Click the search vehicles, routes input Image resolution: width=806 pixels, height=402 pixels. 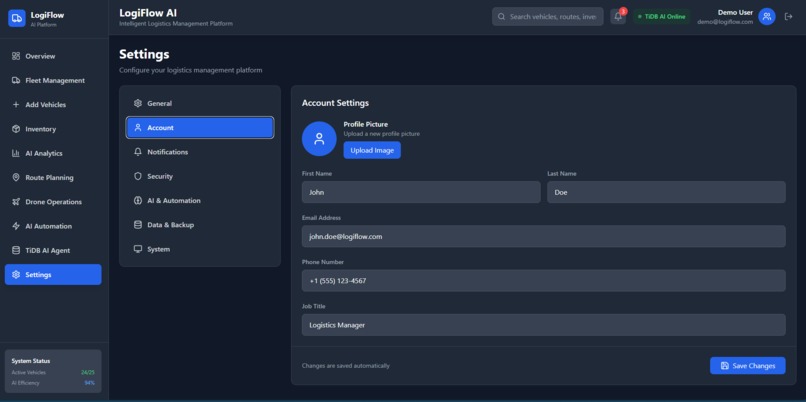click(548, 16)
